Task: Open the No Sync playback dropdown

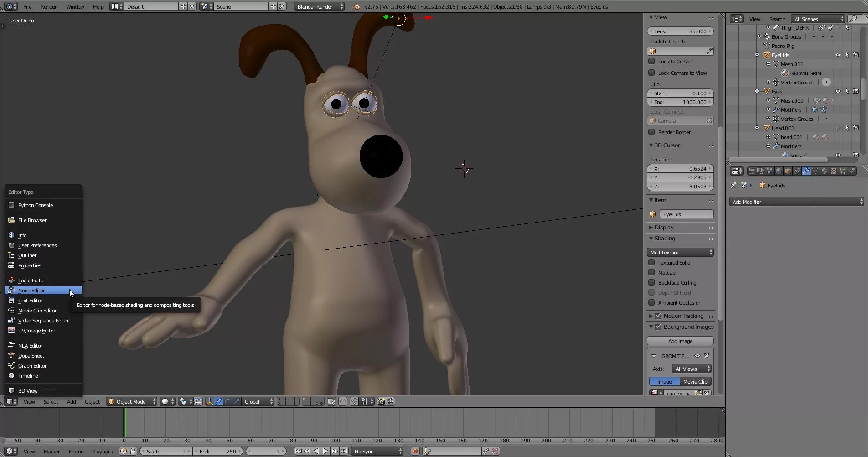Action: tap(377, 451)
